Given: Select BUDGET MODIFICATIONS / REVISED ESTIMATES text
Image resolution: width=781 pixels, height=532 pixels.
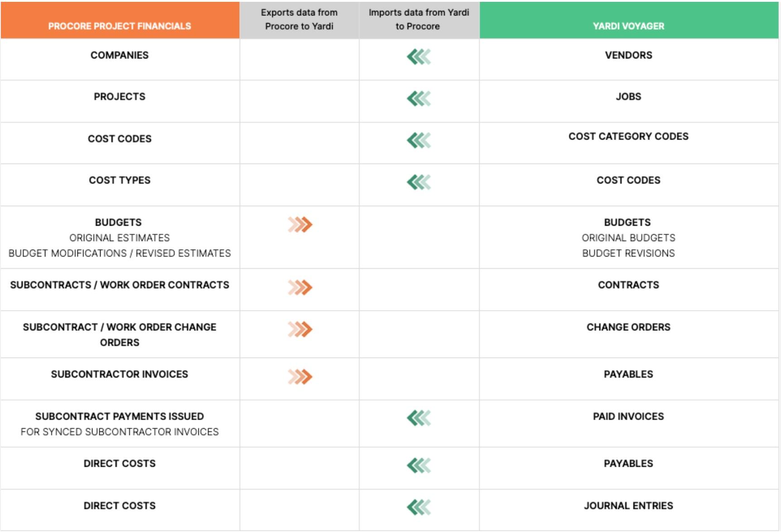Looking at the screenshot, I should coord(120,253).
